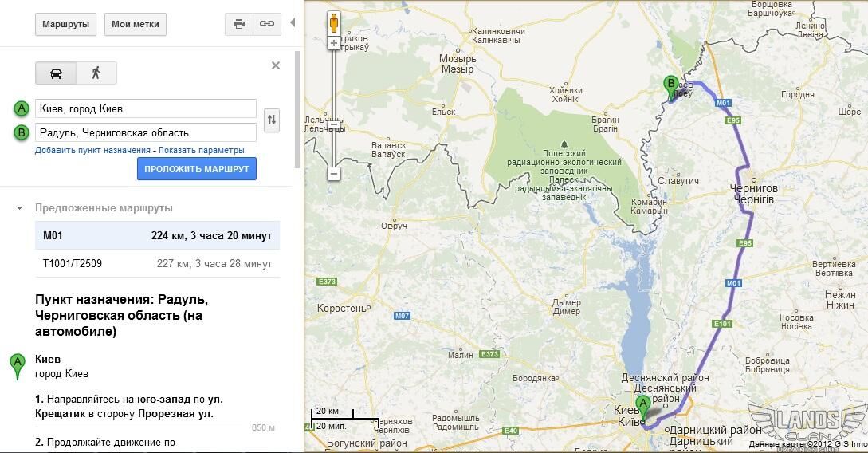Collapse the side panel with the arrow

click(293, 22)
